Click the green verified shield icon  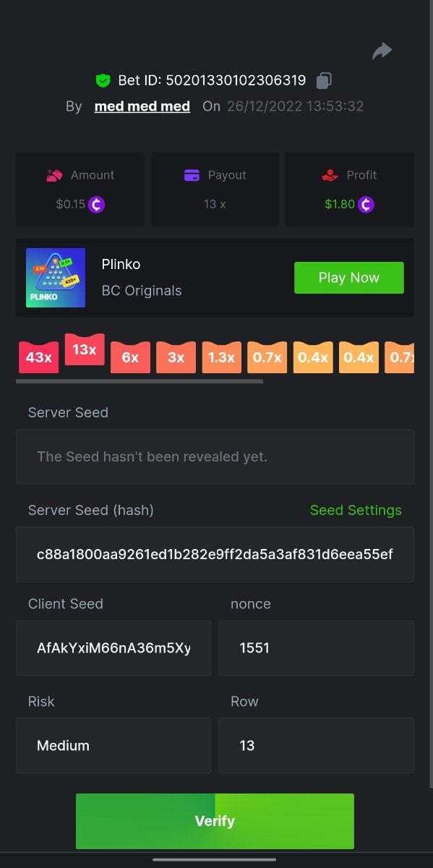click(x=102, y=80)
